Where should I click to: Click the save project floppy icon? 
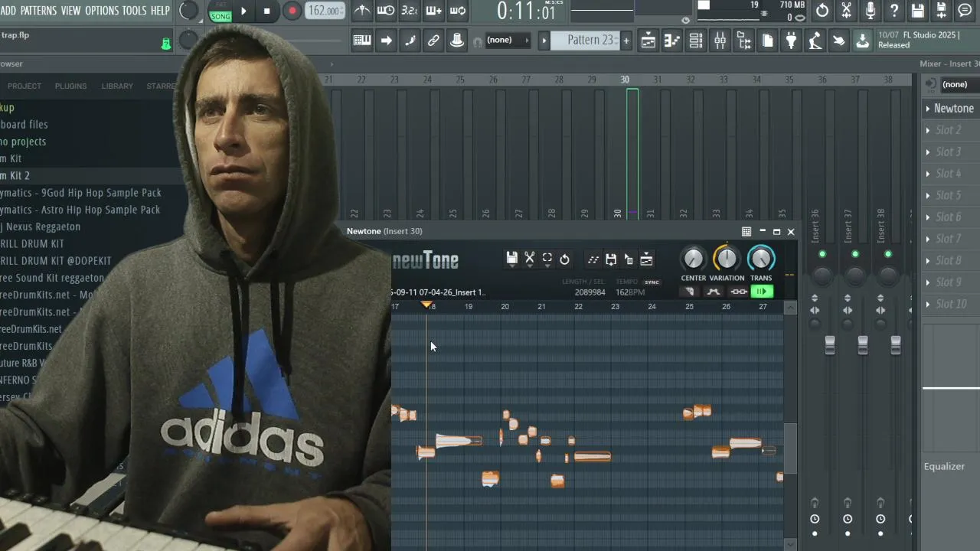[917, 11]
